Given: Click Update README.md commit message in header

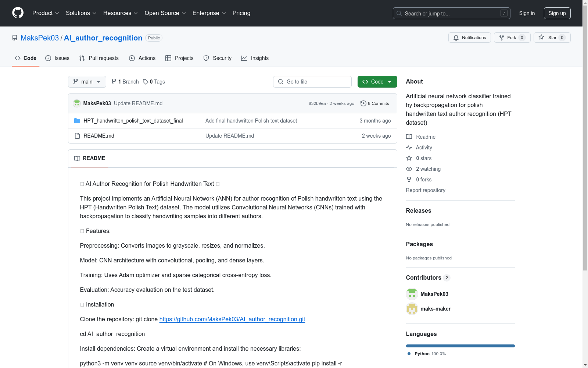Looking at the screenshot, I should pos(138,103).
